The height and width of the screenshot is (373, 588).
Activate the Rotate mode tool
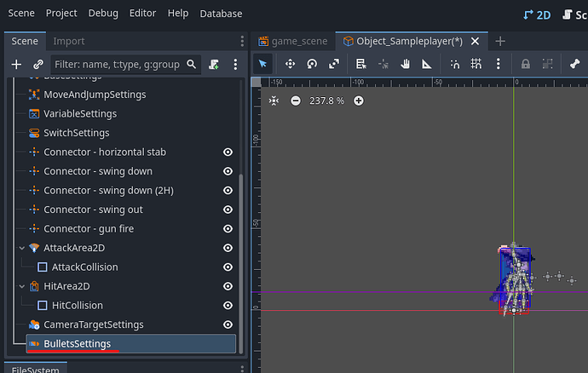[312, 64]
